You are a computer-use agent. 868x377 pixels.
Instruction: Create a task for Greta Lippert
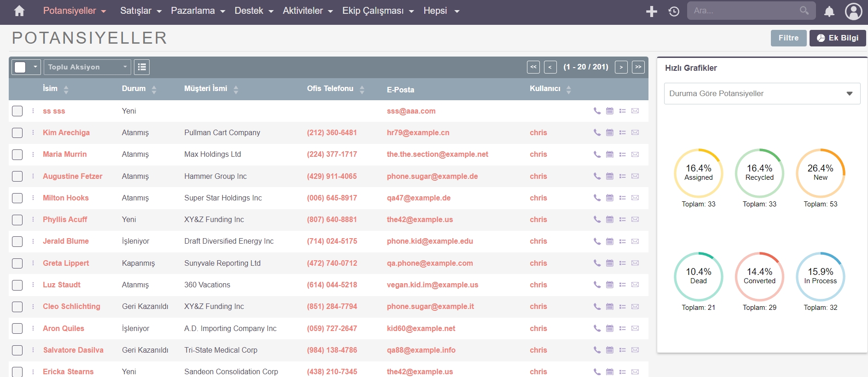click(622, 263)
